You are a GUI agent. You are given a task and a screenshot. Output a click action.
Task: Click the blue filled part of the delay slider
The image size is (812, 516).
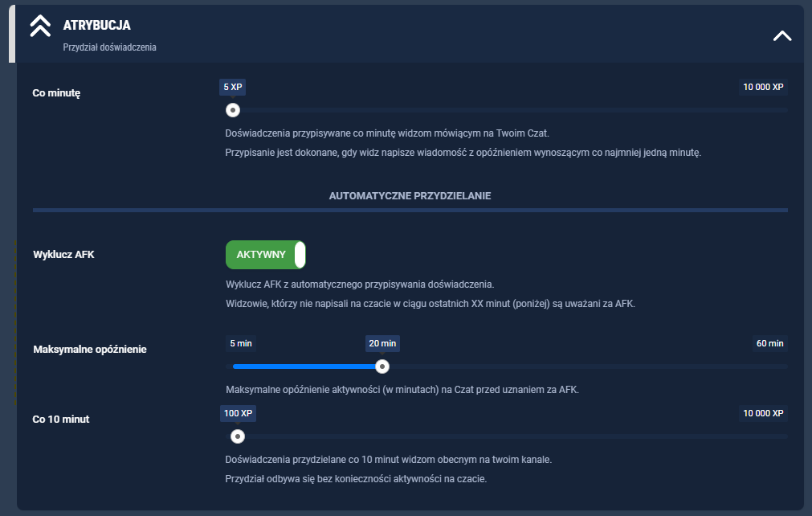[x=305, y=367]
